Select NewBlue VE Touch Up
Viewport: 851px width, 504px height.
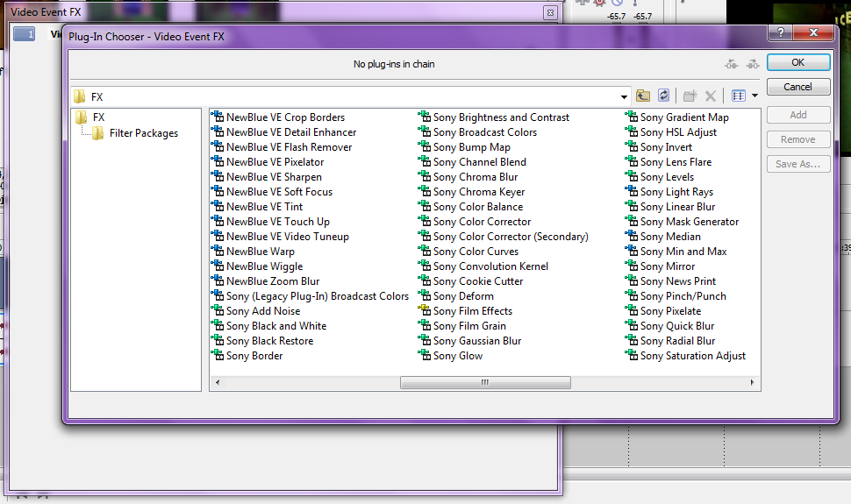pyautogui.click(x=271, y=222)
